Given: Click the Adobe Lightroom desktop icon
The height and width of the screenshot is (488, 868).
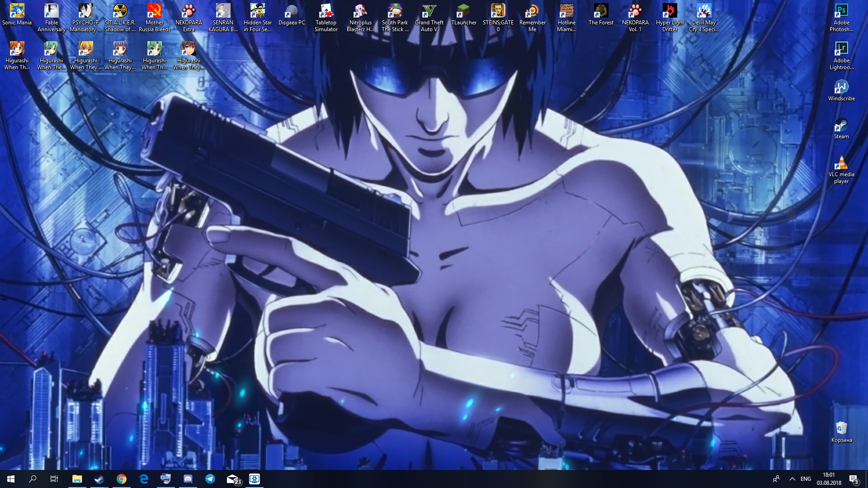Looking at the screenshot, I should coord(841,56).
